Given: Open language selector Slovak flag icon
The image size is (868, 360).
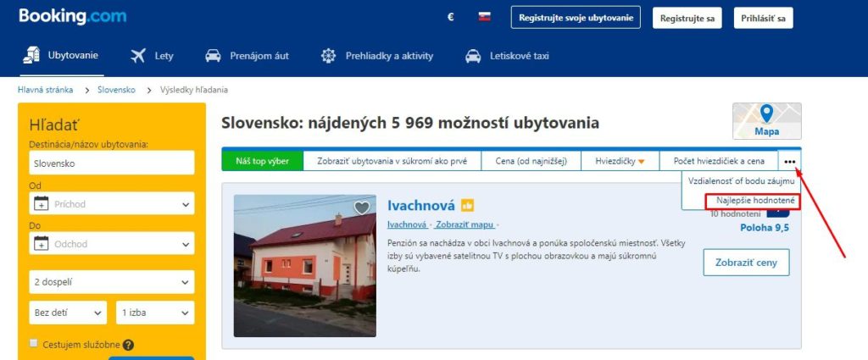Looking at the screenshot, I should (x=484, y=17).
